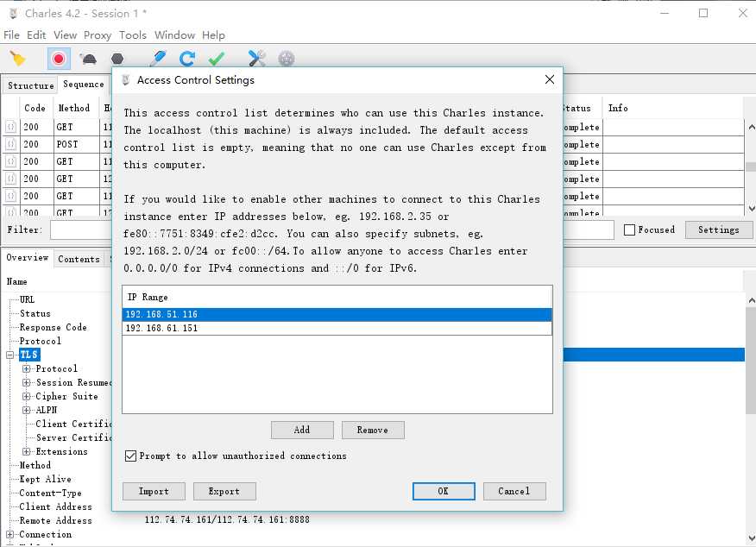Select the Overview tab
756x547 pixels.
pyautogui.click(x=28, y=257)
